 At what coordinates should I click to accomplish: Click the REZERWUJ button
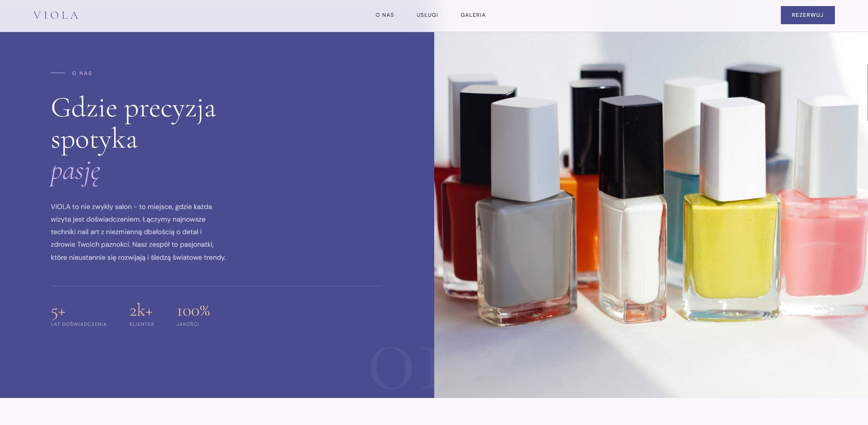click(807, 15)
